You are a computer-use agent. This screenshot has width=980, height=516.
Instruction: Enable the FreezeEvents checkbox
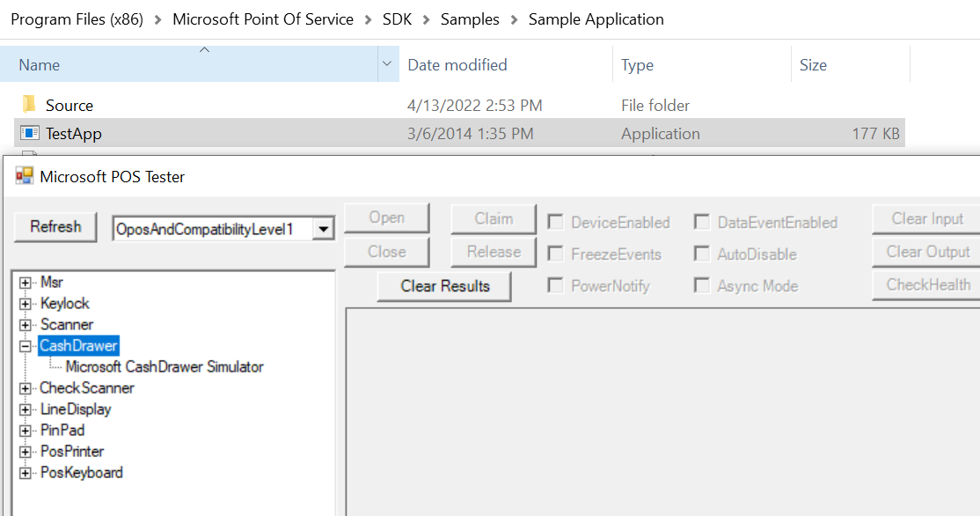click(x=555, y=254)
